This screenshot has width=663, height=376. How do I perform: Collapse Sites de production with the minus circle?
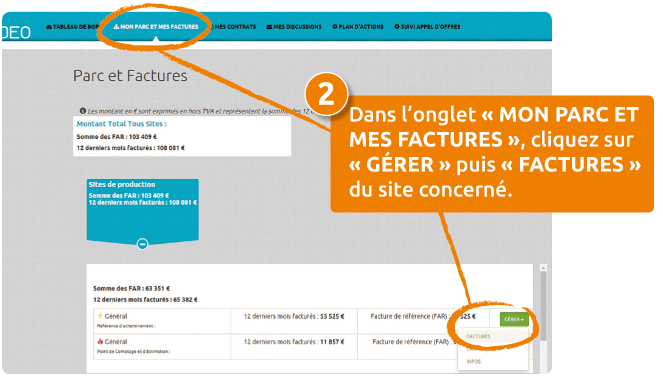[x=142, y=244]
